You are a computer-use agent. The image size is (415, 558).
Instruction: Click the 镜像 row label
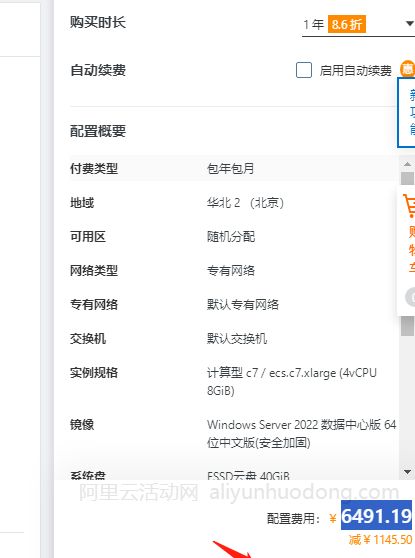point(82,425)
